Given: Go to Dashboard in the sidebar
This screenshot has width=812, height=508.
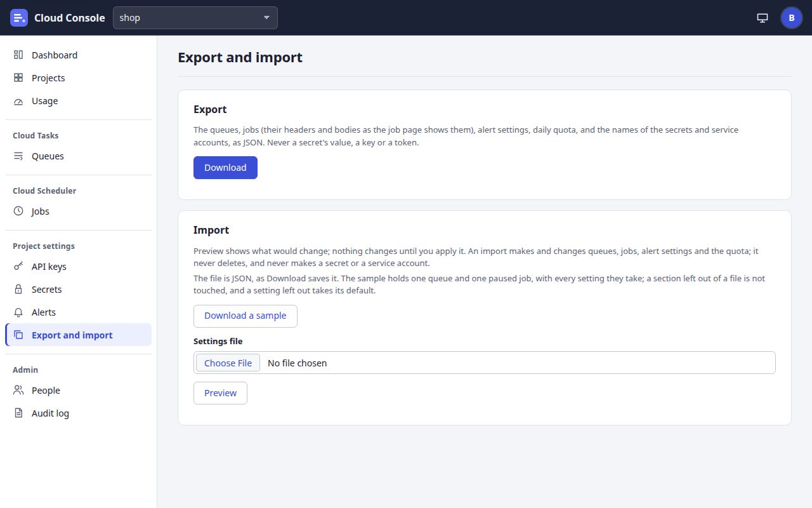Looking at the screenshot, I should click(x=79, y=55).
